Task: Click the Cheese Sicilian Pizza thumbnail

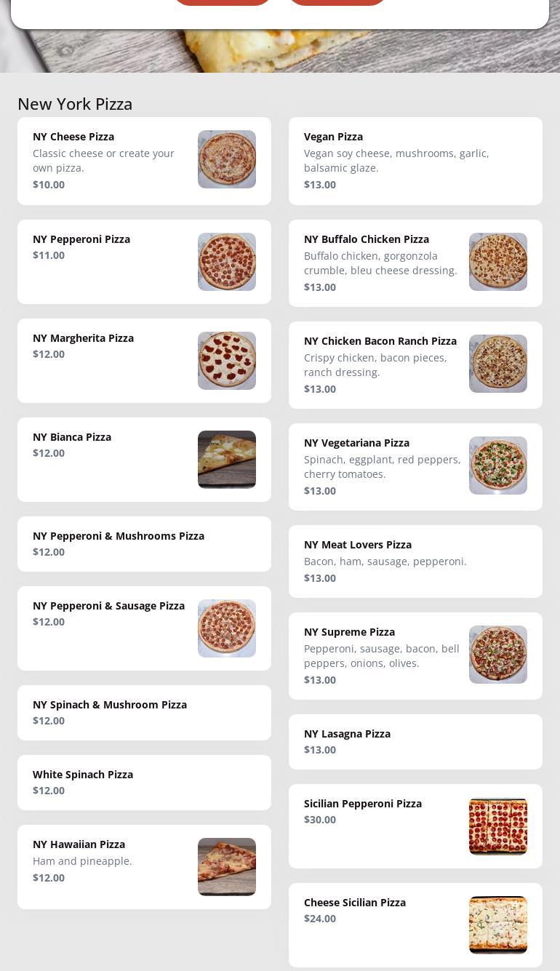Action: coord(498,925)
